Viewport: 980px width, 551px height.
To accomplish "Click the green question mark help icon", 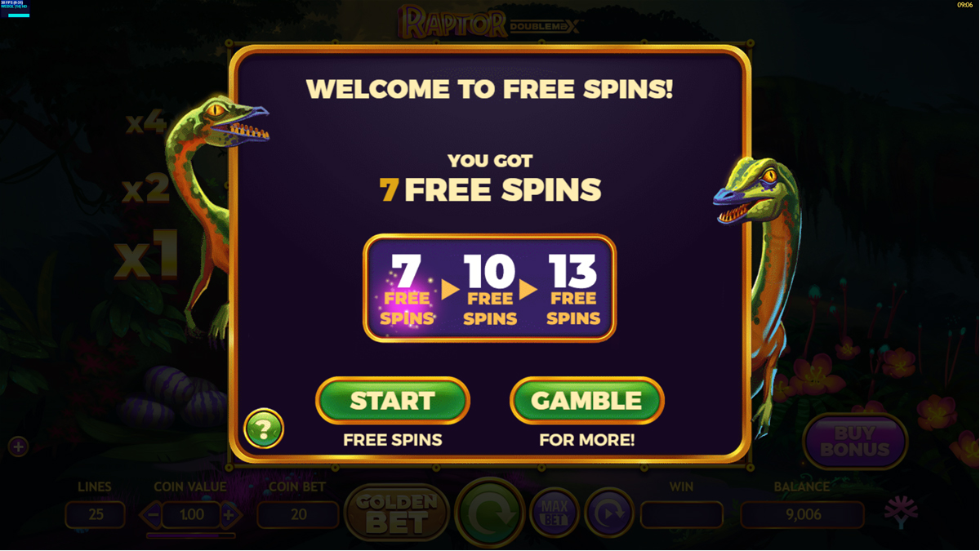I will pos(264,429).
